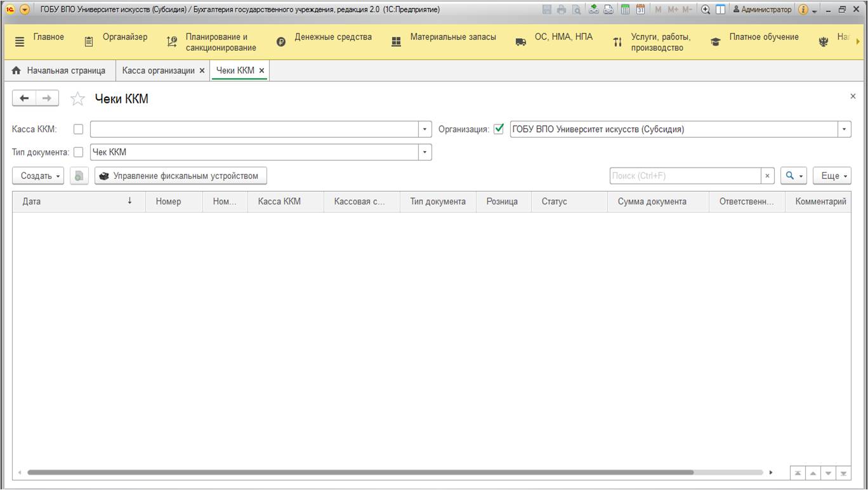The height and width of the screenshot is (490, 868).
Task: Click the Главное hamburger menu icon
Action: pyautogui.click(x=20, y=42)
